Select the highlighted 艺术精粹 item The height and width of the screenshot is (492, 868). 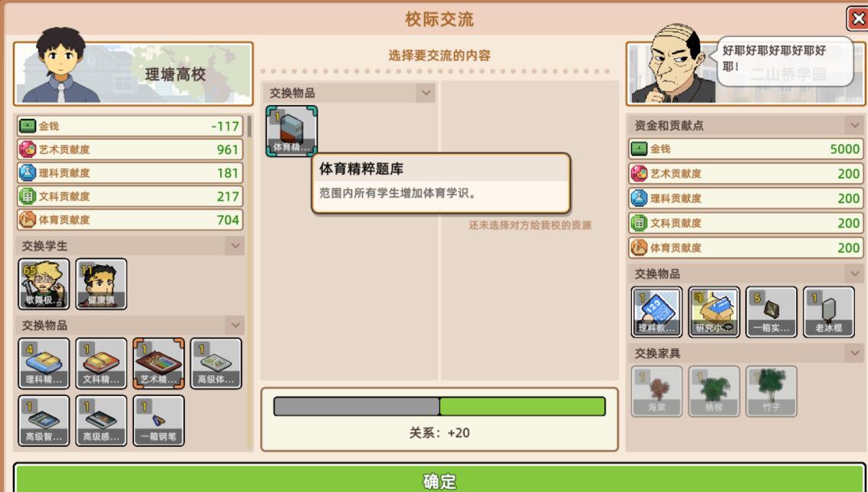point(159,363)
